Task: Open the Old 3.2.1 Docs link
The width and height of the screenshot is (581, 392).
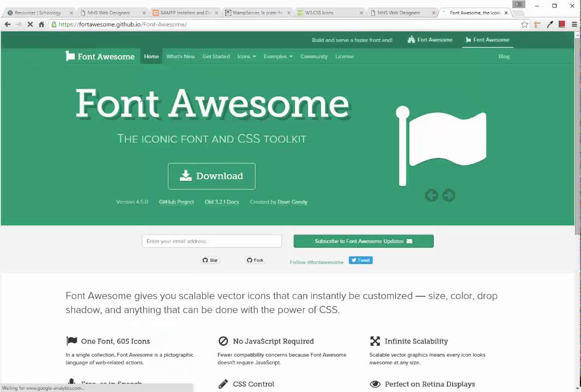Action: 222,202
